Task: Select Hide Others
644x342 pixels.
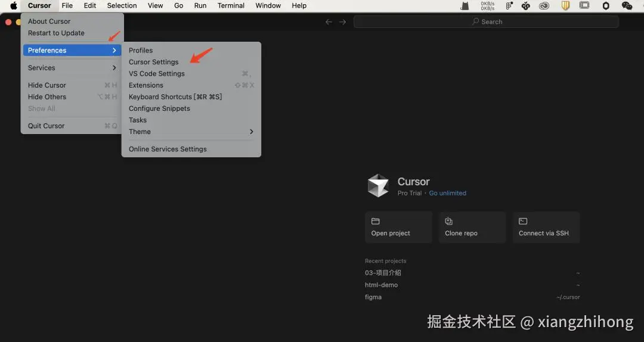Action: click(x=72, y=97)
